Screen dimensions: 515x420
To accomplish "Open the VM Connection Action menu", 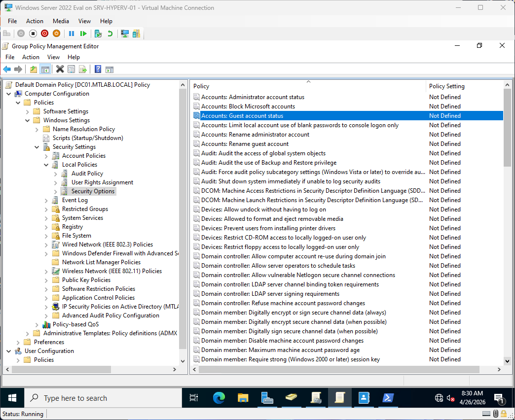I will tap(35, 21).
